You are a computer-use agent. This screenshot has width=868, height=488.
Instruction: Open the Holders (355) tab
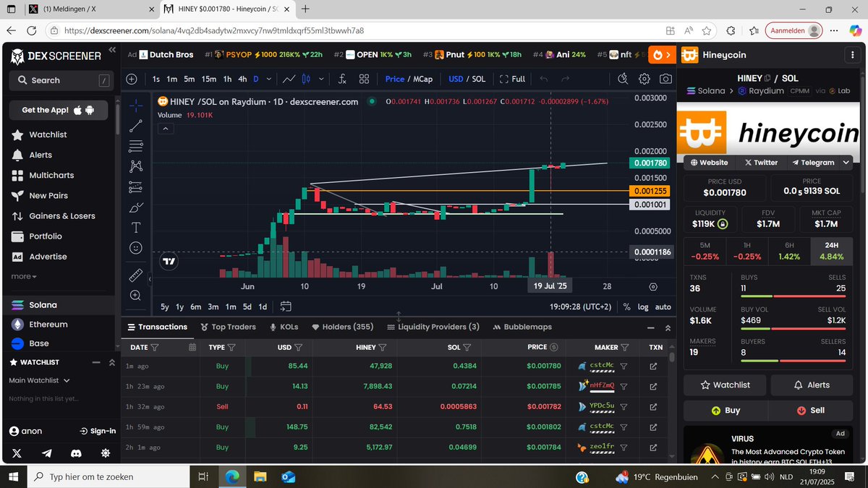click(x=342, y=327)
